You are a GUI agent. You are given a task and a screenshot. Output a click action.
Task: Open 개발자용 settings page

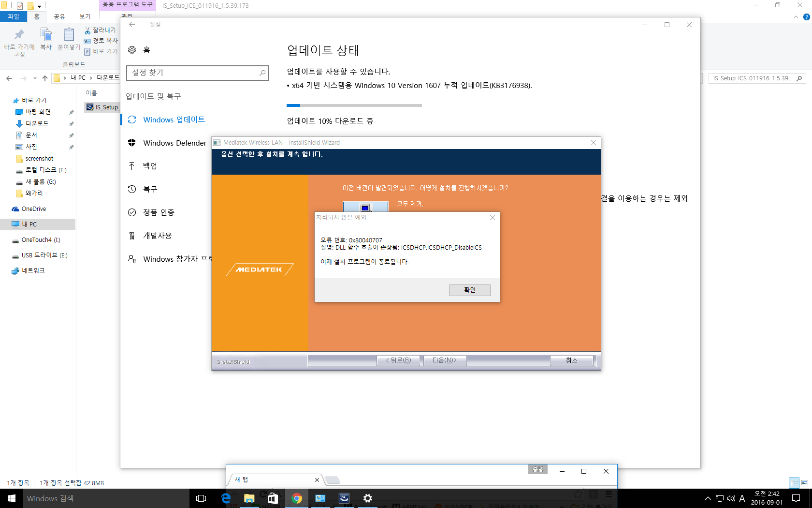point(157,236)
